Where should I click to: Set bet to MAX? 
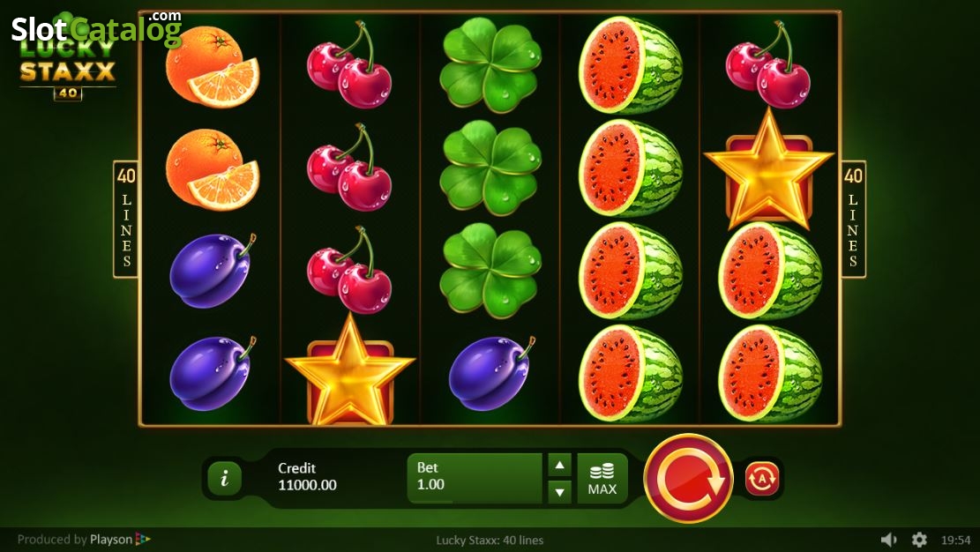click(602, 479)
